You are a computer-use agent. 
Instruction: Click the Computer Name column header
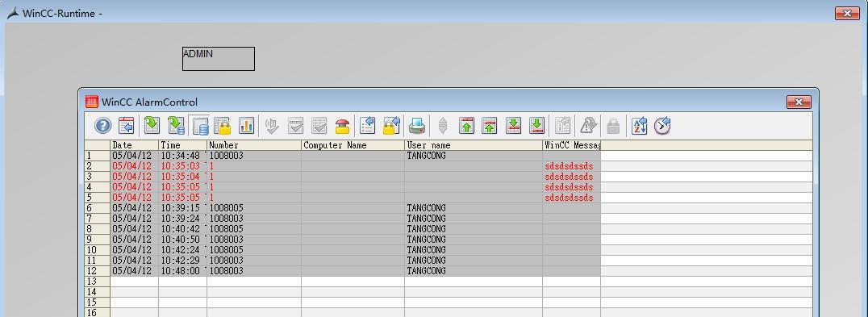pyautogui.click(x=353, y=145)
